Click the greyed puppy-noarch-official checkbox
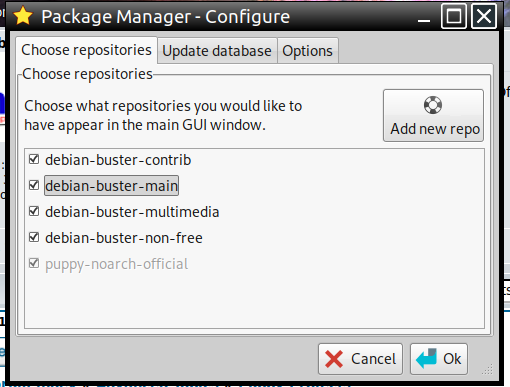The width and height of the screenshot is (510, 387). tap(34, 263)
